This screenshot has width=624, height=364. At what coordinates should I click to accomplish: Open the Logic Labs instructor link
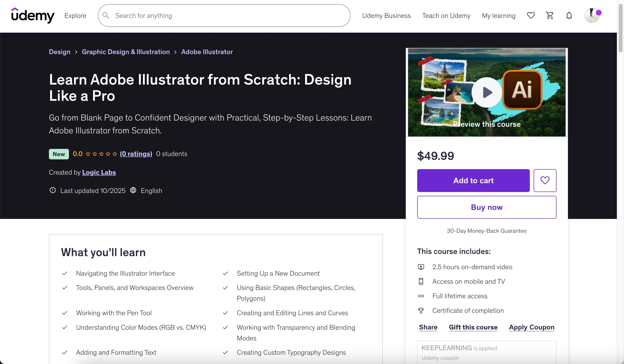coord(99,172)
